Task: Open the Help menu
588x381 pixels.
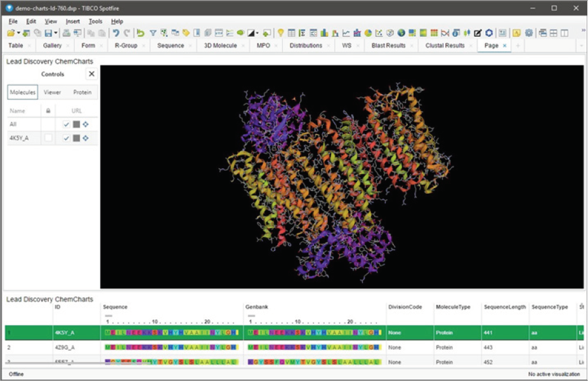Action: point(117,22)
